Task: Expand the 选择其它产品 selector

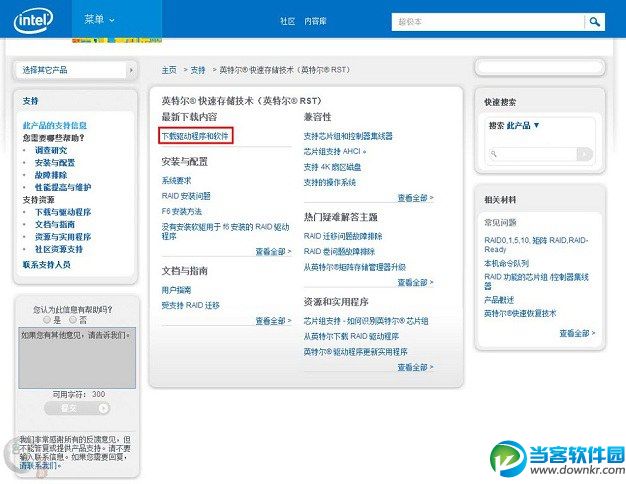Action: 76,70
